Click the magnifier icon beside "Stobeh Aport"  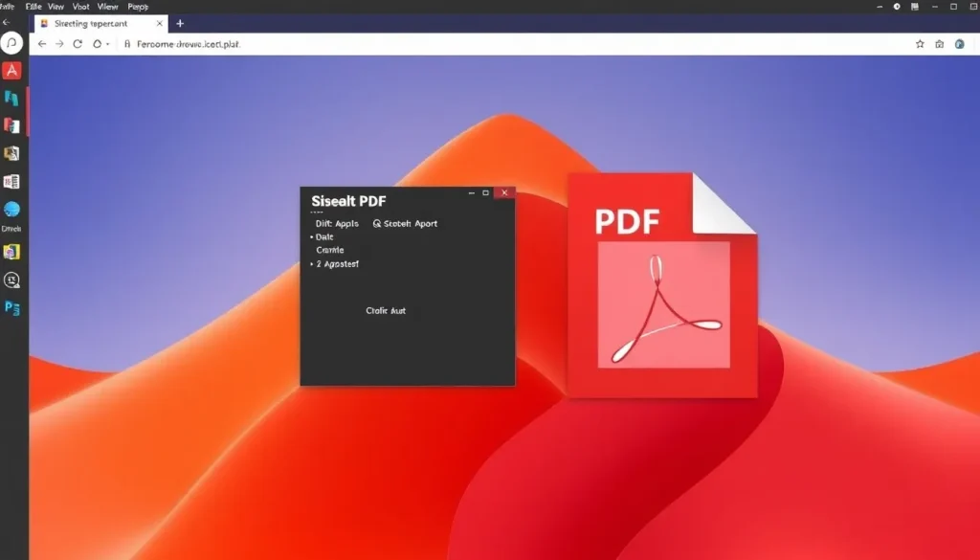(x=377, y=223)
